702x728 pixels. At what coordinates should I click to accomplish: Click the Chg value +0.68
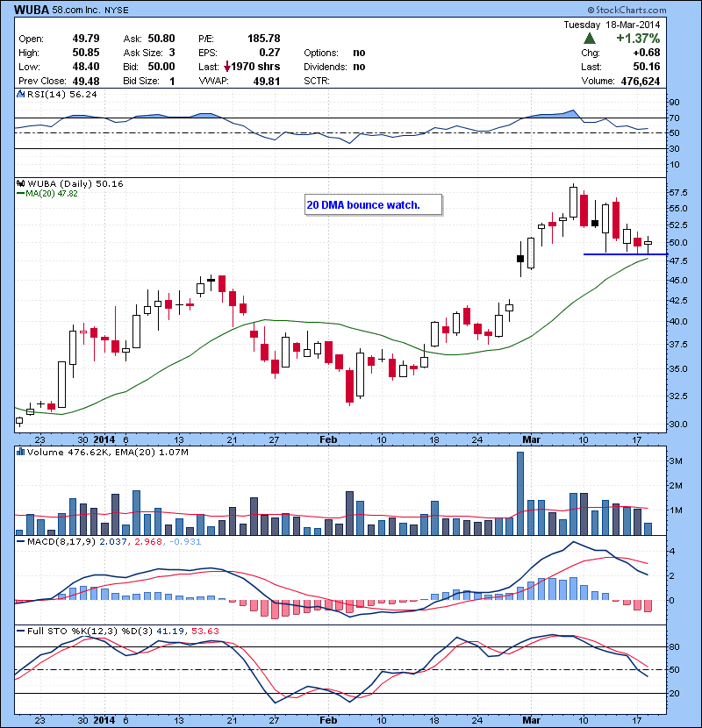(x=646, y=53)
